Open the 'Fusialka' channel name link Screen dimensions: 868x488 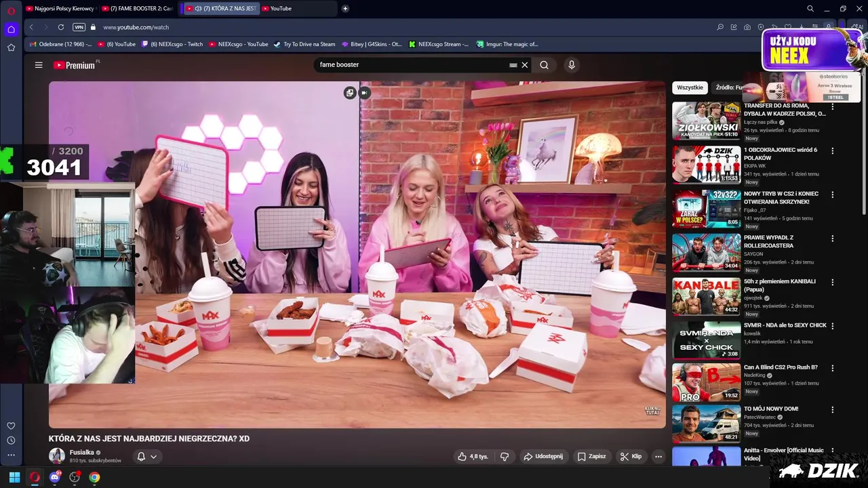pos(82,452)
